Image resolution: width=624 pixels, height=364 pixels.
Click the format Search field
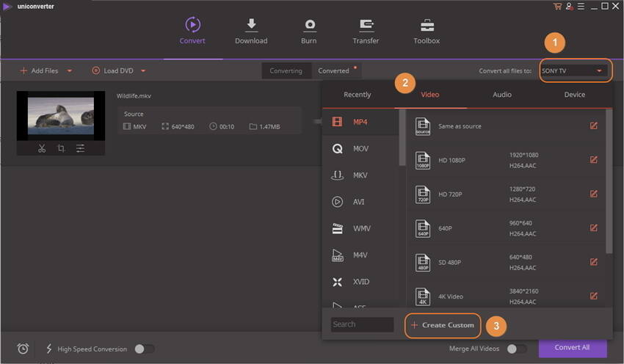[362, 324]
